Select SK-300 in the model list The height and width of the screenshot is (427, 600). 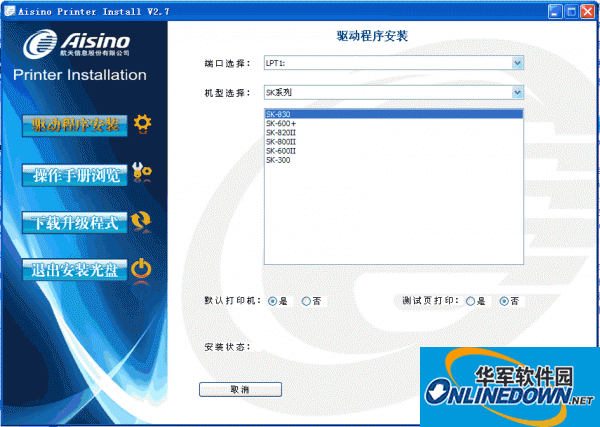[393, 160]
